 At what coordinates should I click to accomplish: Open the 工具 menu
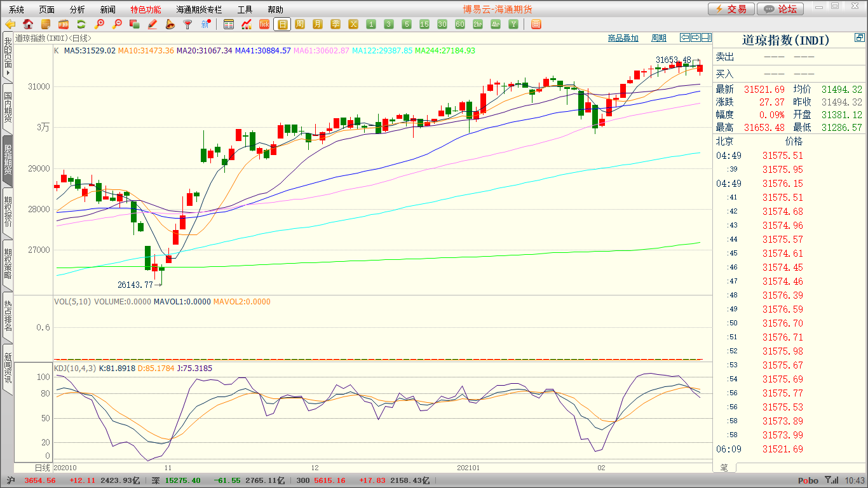[245, 10]
